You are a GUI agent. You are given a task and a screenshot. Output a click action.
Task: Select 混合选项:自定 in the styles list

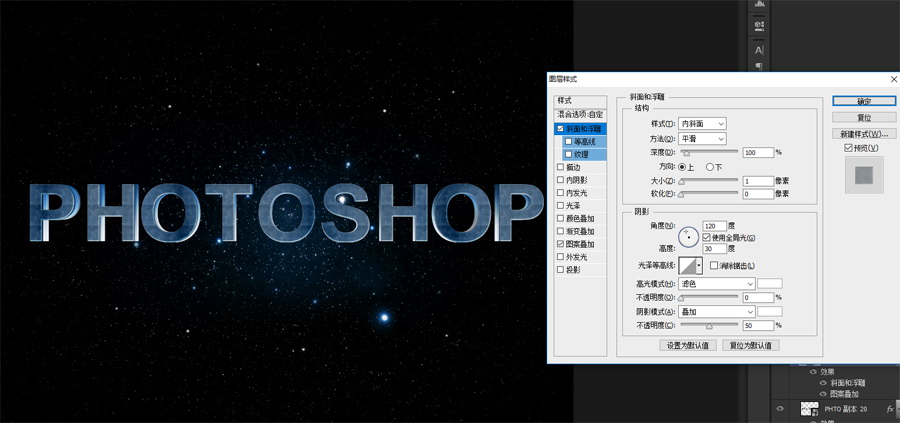[x=580, y=115]
